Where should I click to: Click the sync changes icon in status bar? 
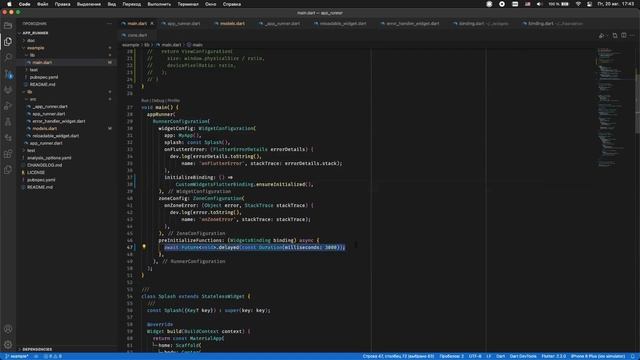36,356
